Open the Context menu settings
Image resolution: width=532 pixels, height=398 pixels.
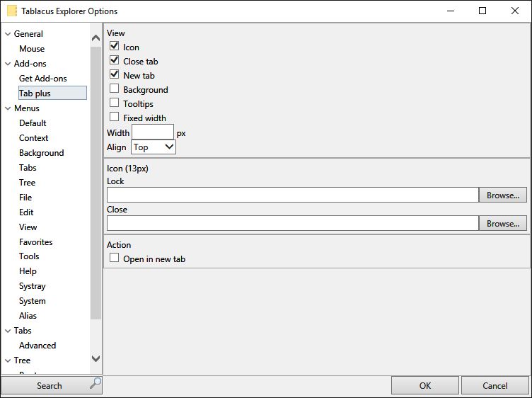(x=33, y=138)
